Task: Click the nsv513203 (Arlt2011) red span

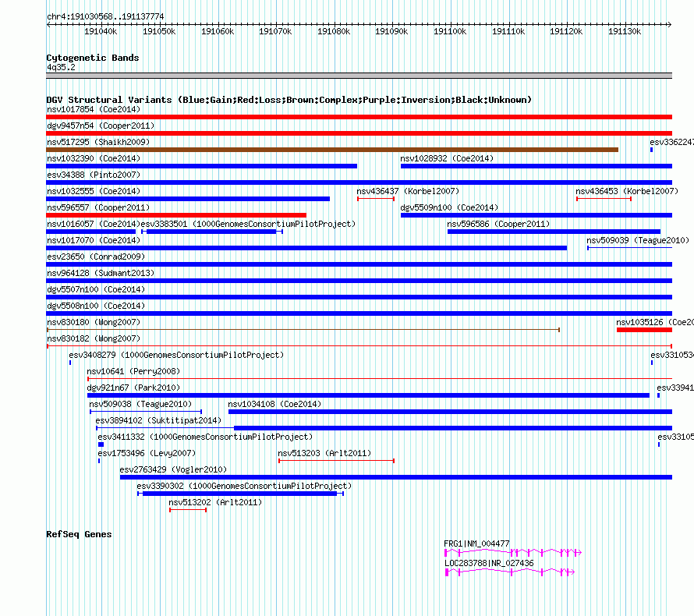Action: (336, 461)
